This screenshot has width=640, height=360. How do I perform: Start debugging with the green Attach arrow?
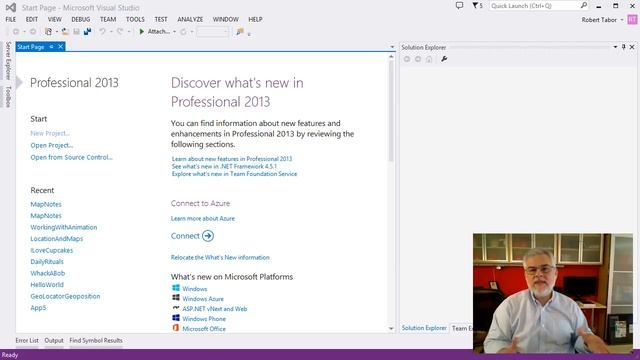(x=142, y=31)
